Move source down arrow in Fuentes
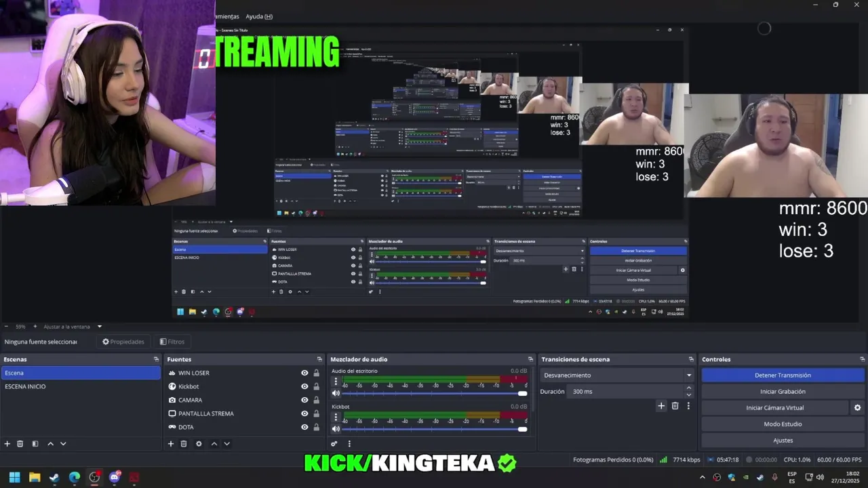 pyautogui.click(x=227, y=444)
